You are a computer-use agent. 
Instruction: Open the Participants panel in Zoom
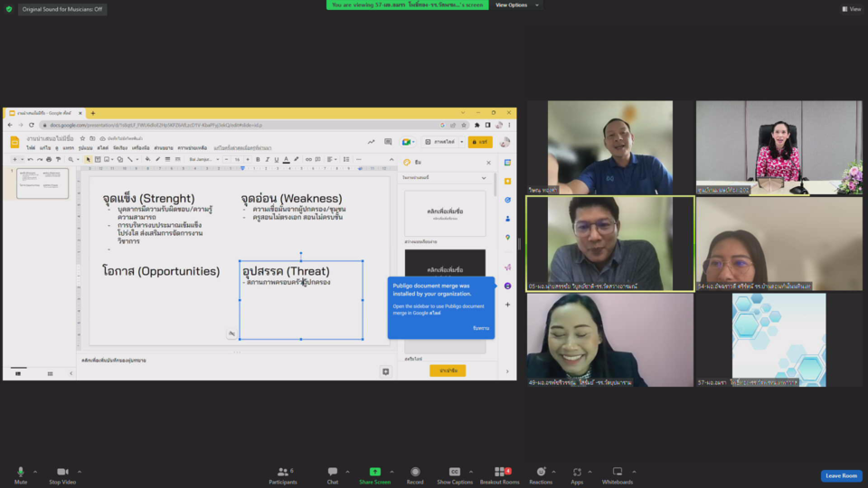pos(283,475)
